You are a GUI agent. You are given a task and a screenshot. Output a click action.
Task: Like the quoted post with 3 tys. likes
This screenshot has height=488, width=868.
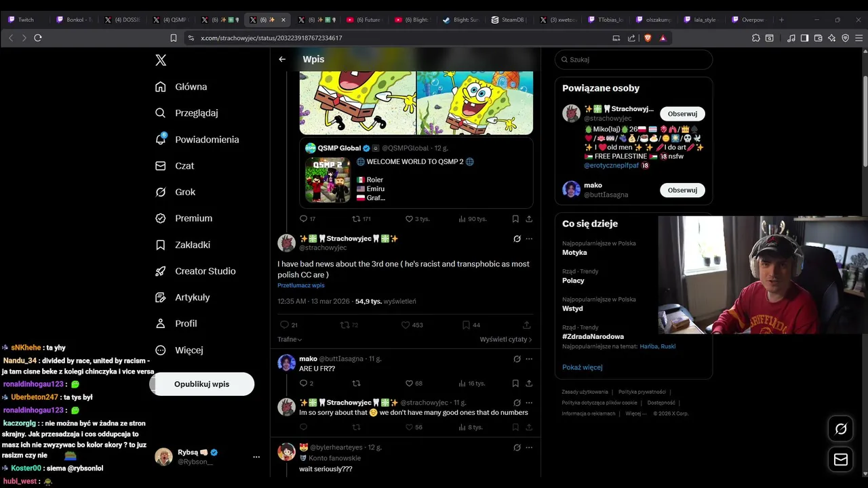click(417, 219)
